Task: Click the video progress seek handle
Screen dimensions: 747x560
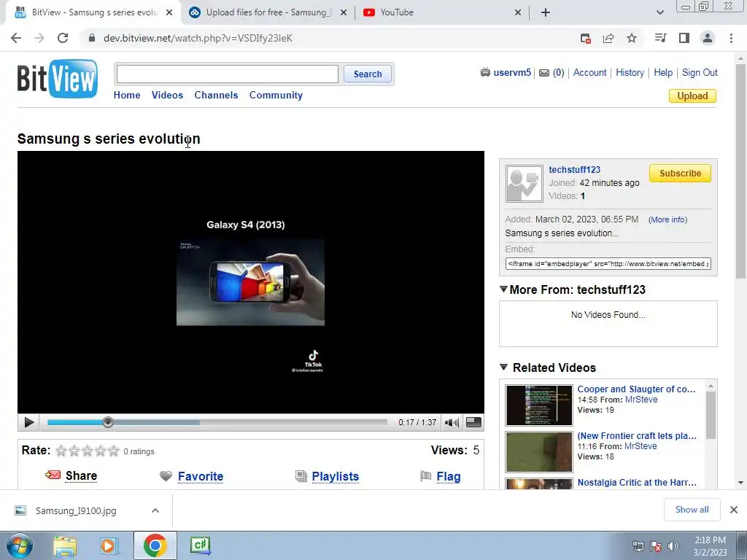Action: point(108,422)
